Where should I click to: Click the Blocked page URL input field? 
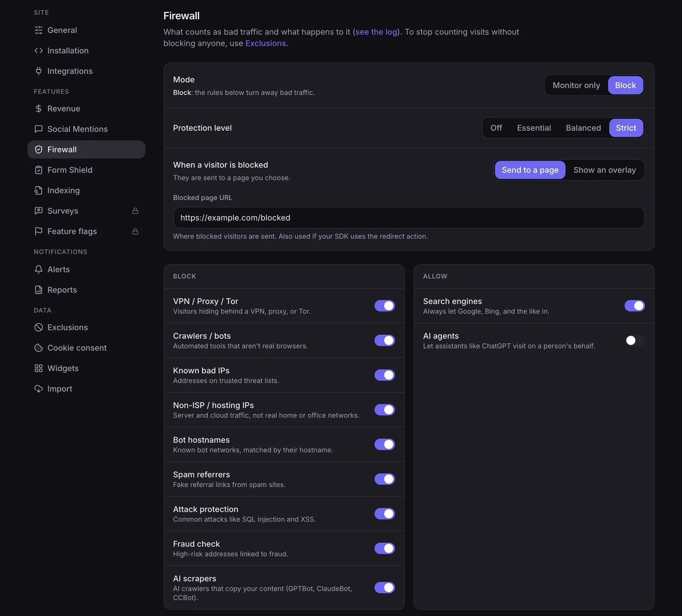[409, 218]
